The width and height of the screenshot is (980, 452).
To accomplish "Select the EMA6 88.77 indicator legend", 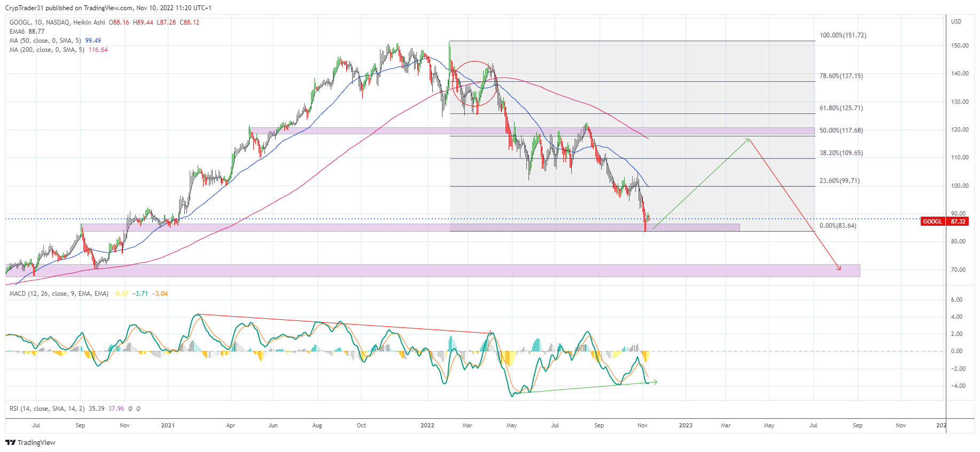I will pyautogui.click(x=27, y=32).
